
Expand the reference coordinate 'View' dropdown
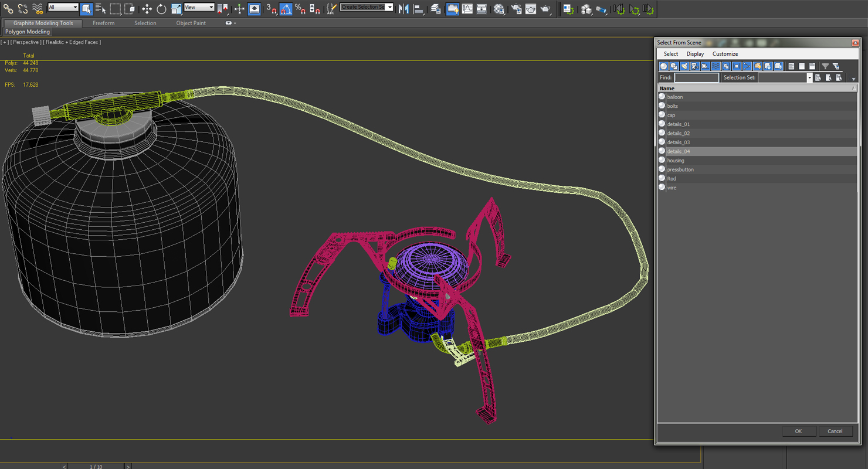pos(199,8)
